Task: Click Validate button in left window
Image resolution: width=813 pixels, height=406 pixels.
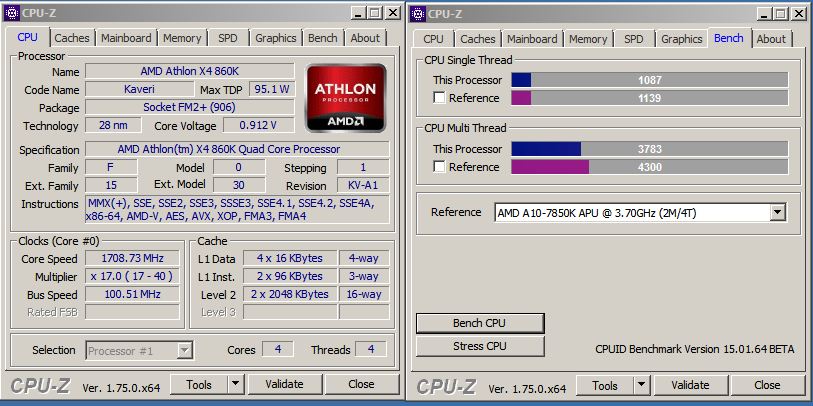Action: coord(284,384)
